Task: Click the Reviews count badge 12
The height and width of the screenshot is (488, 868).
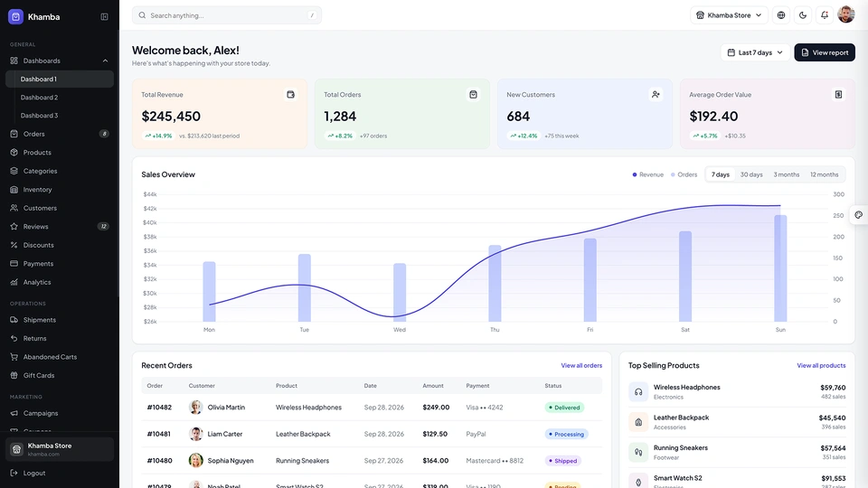Action: point(103,226)
